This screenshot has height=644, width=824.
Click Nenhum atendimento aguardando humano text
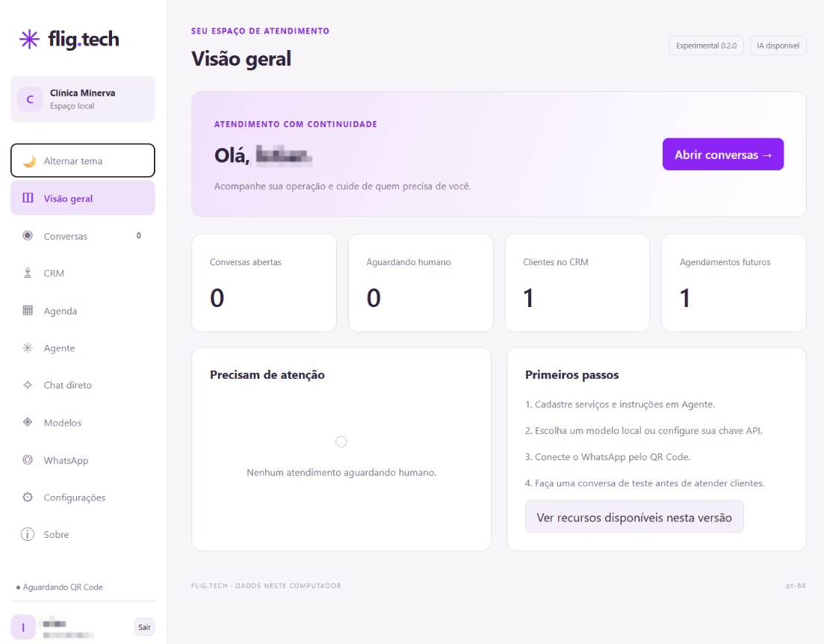pos(341,473)
